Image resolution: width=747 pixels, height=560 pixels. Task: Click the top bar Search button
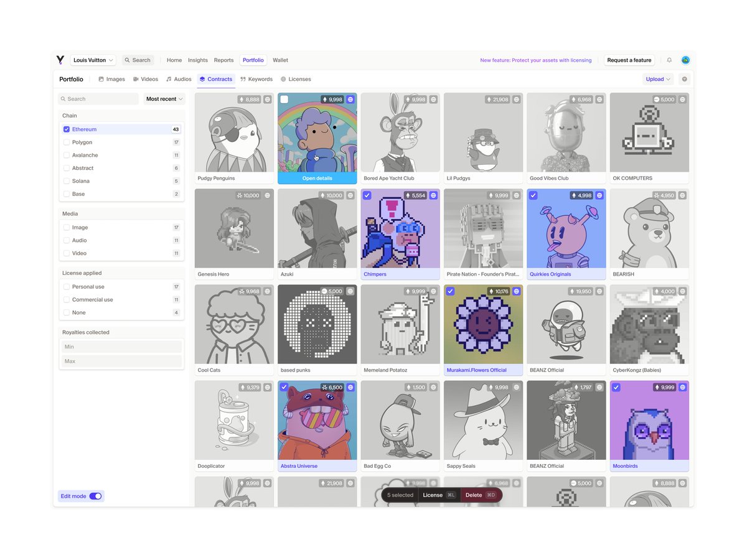click(138, 60)
